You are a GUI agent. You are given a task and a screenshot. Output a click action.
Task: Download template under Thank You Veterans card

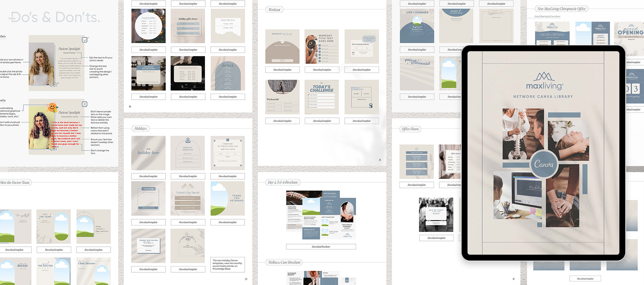pyautogui.click(x=227, y=222)
